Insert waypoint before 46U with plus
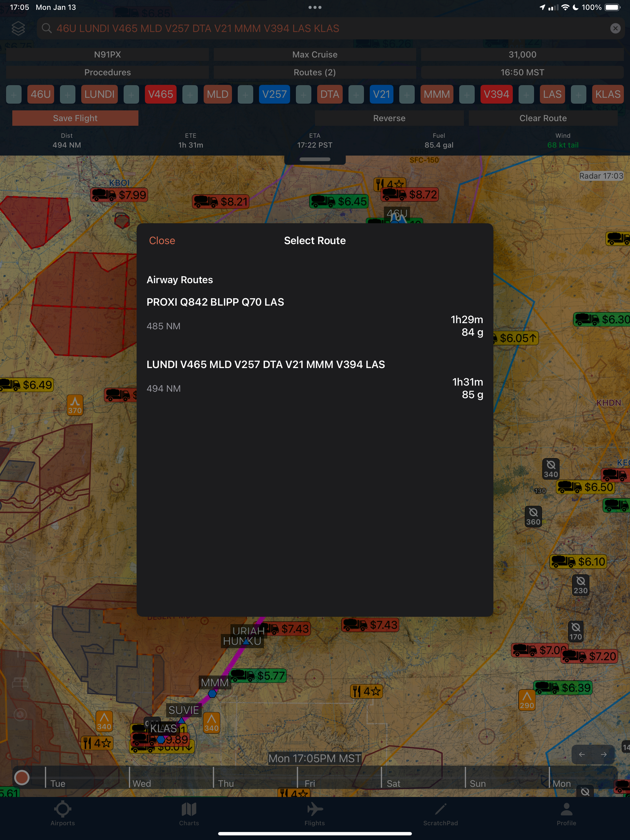Image resolution: width=630 pixels, height=840 pixels. click(14, 95)
